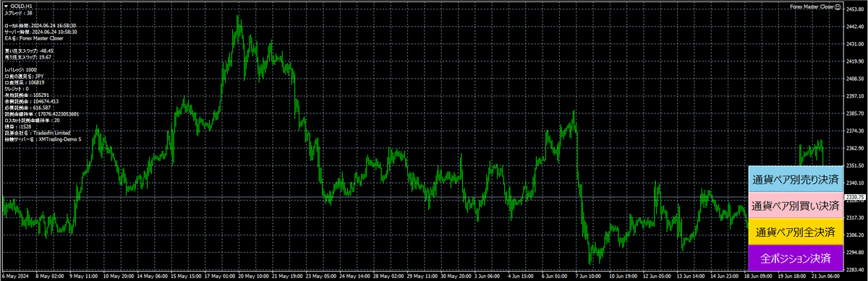Click the purple 全ポジション決済 button
Viewport: 868px width, 281px height.
point(796,259)
